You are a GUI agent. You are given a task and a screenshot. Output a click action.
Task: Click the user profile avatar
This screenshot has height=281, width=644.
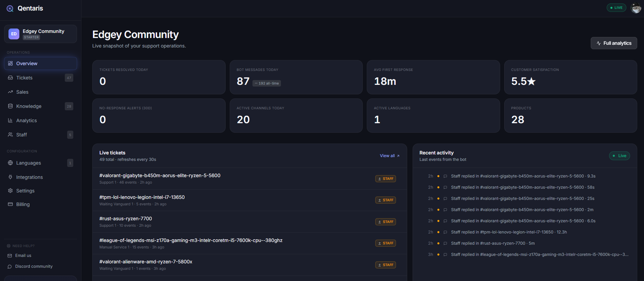tap(636, 8)
